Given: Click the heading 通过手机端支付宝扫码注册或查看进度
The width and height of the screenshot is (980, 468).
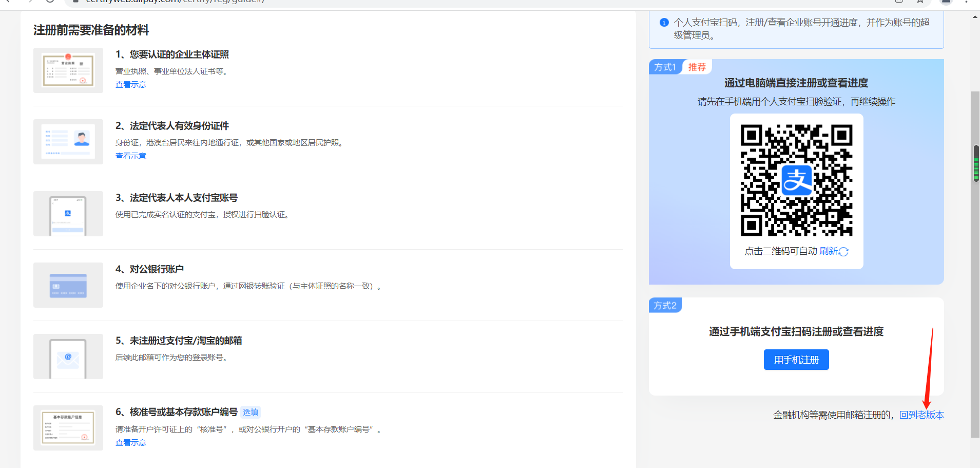Looking at the screenshot, I should pos(796,332).
